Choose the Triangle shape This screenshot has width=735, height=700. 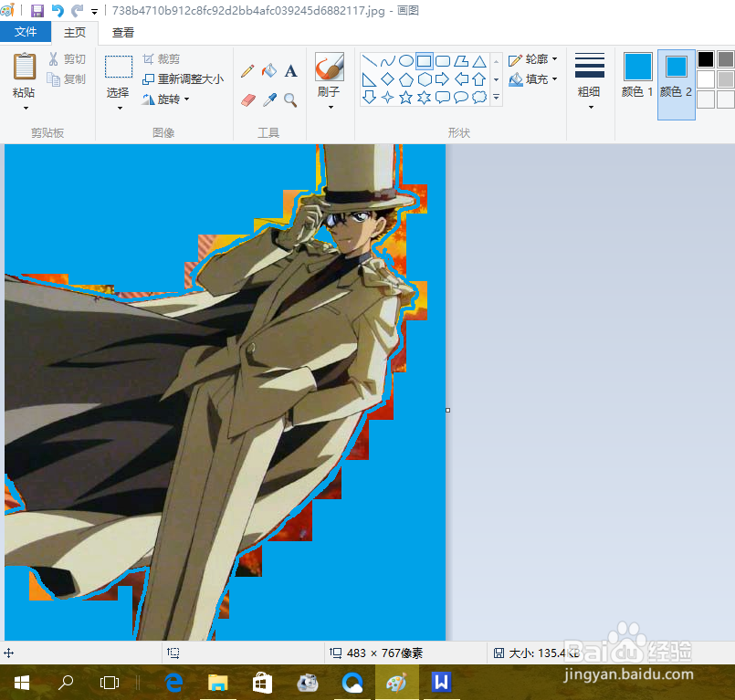point(479,61)
